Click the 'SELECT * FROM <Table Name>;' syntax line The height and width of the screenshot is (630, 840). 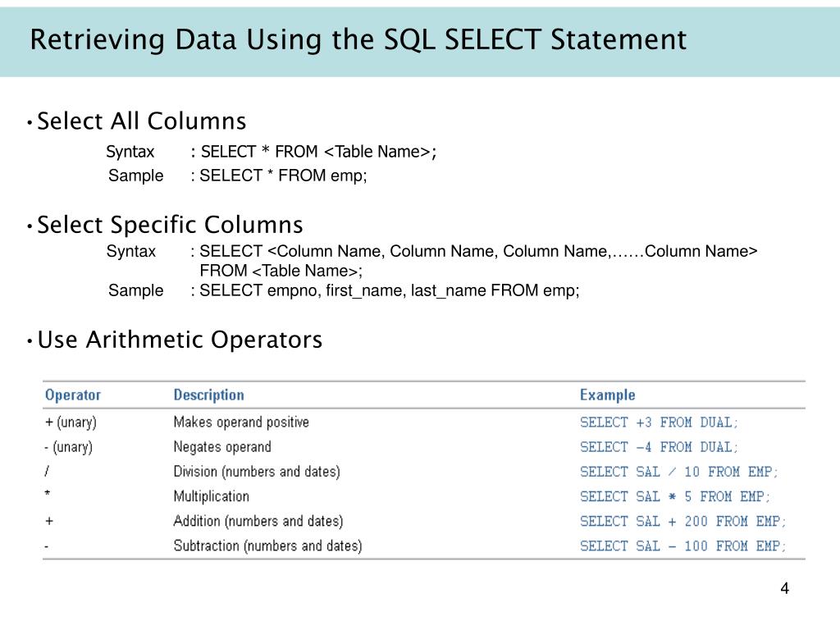[x=319, y=152]
